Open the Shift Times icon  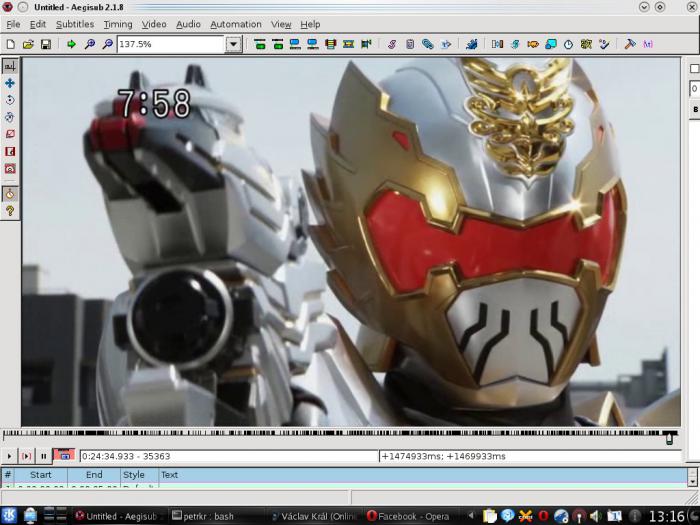(x=497, y=44)
